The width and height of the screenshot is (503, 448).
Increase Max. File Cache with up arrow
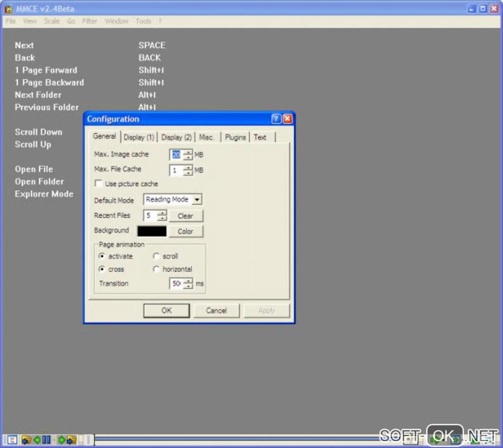(188, 167)
